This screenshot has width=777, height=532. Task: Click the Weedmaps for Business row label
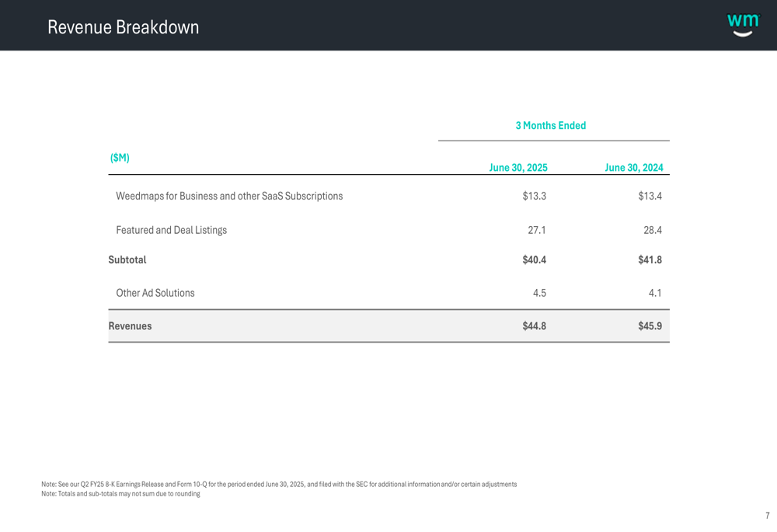[229, 196]
